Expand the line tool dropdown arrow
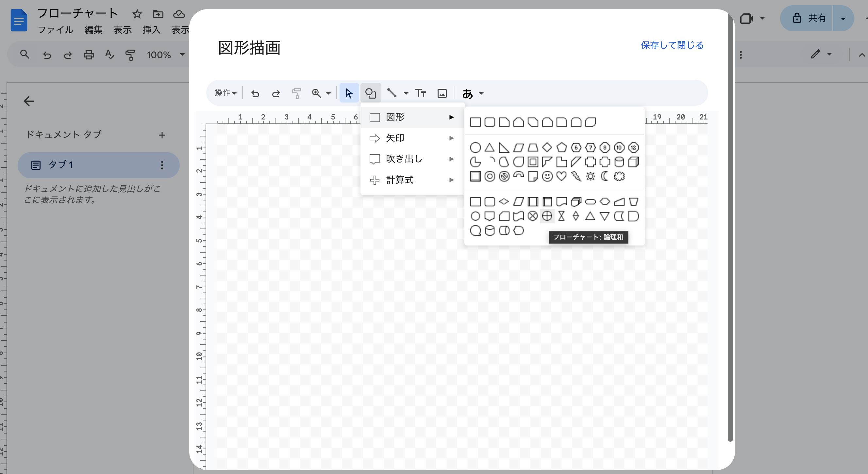 click(x=406, y=93)
